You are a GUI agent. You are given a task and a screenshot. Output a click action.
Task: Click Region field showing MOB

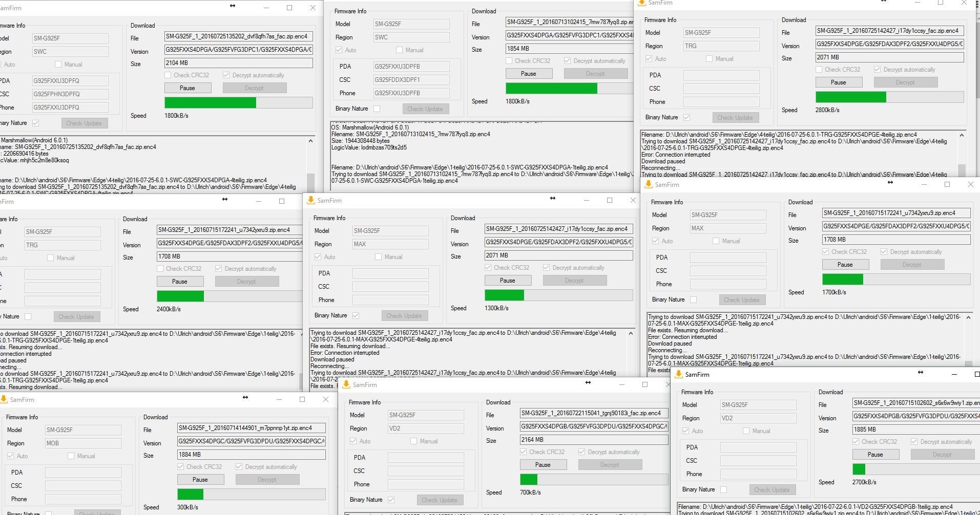click(x=83, y=443)
